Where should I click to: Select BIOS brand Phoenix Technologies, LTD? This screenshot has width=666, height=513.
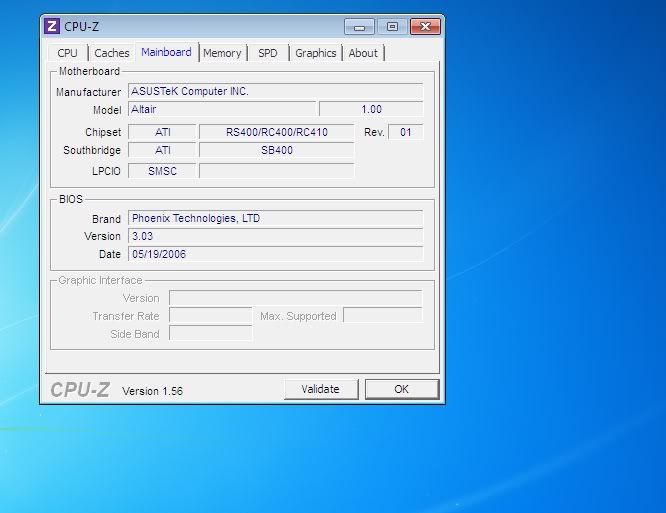click(275, 218)
